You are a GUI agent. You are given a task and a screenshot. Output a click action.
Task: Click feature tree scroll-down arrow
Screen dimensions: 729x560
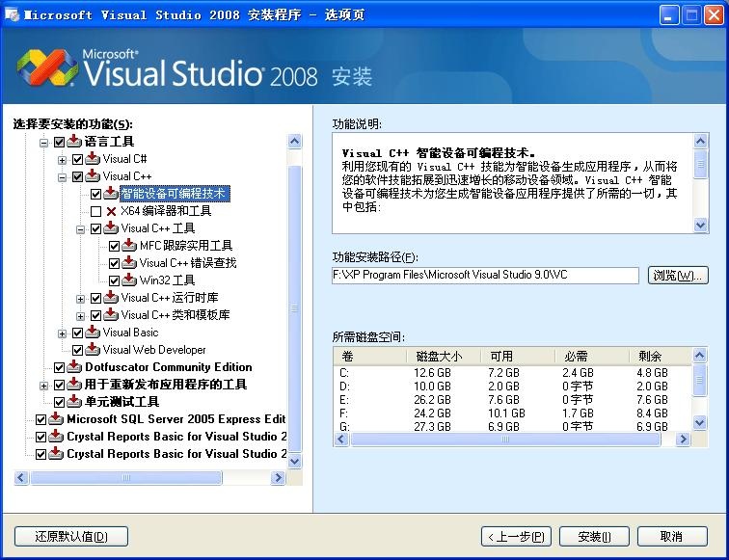point(295,461)
